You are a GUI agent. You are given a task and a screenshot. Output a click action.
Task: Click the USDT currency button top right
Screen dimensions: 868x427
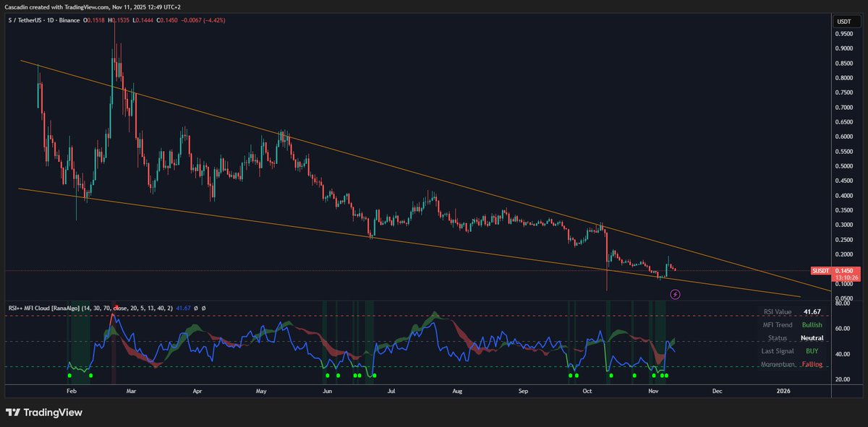pyautogui.click(x=845, y=22)
